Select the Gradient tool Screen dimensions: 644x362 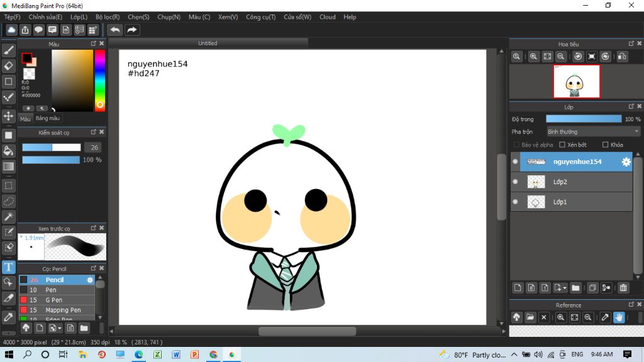[x=9, y=166]
